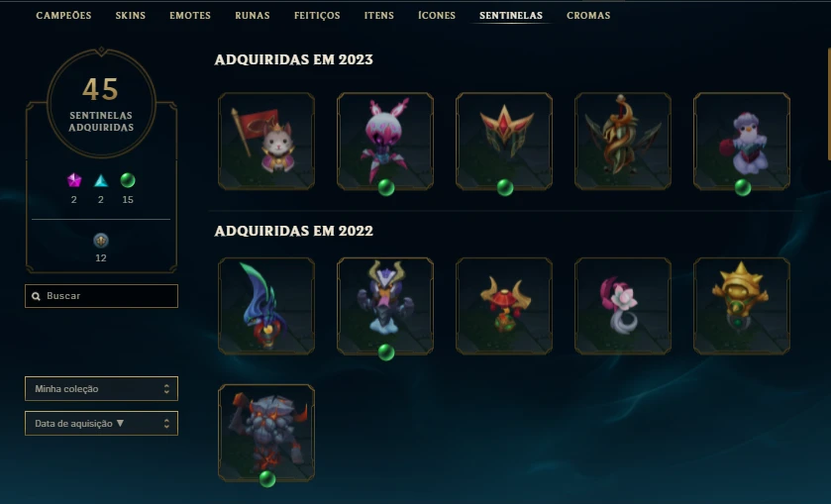
Task: Choose the red and gold crown ward
Action: pyautogui.click(x=504, y=141)
